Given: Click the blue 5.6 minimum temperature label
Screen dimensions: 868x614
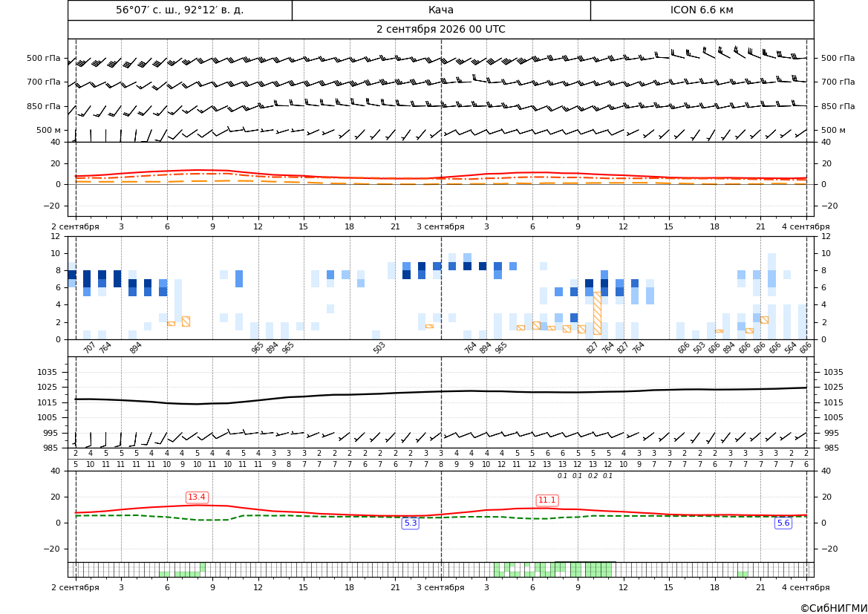Looking at the screenshot, I should point(783,523).
